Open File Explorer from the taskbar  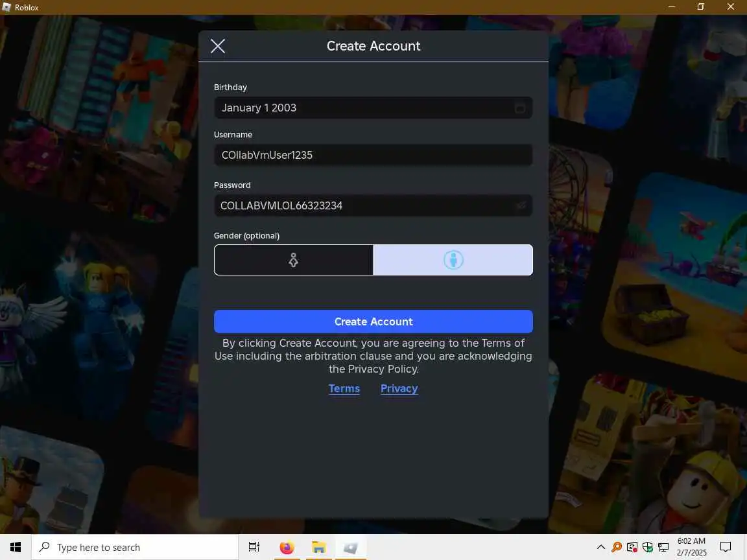pos(319,547)
